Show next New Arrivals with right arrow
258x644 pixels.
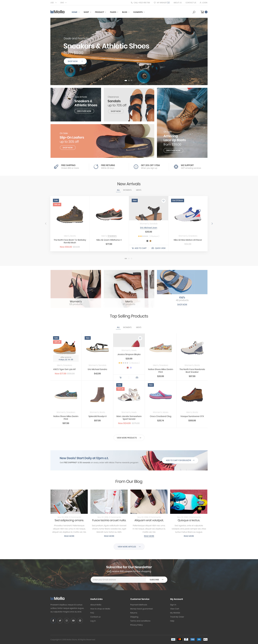click(x=212, y=224)
